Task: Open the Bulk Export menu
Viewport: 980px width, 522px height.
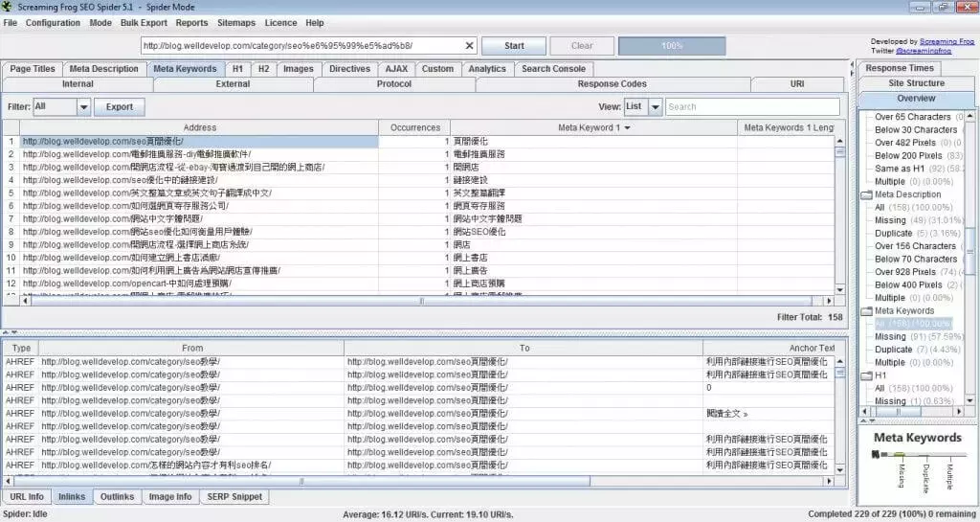Action: point(144,22)
